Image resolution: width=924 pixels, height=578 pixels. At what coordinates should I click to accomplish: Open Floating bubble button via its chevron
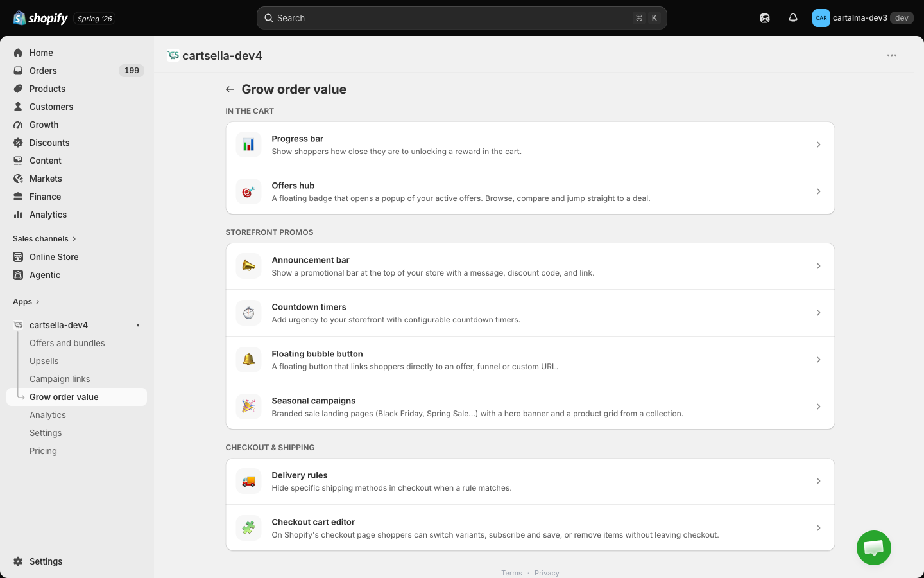(x=818, y=360)
